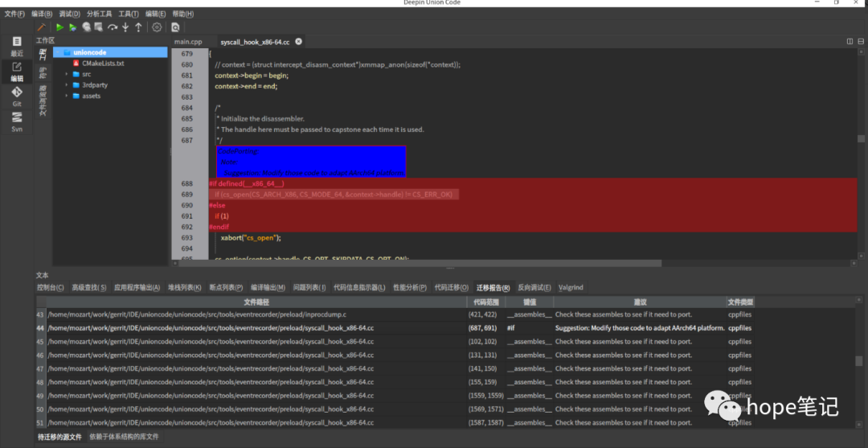Click the start-debugging play icon with bug
Image resolution: width=868 pixels, height=448 pixels.
click(x=73, y=27)
